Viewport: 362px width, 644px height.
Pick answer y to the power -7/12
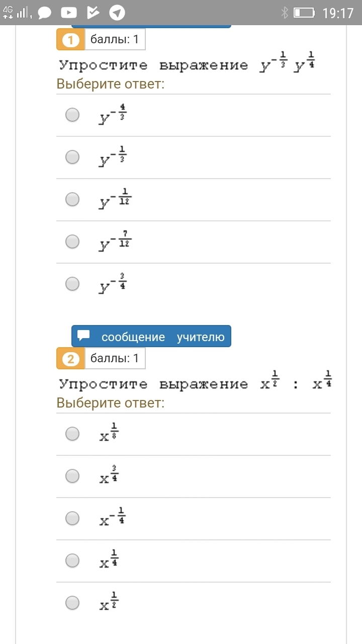tap(73, 242)
